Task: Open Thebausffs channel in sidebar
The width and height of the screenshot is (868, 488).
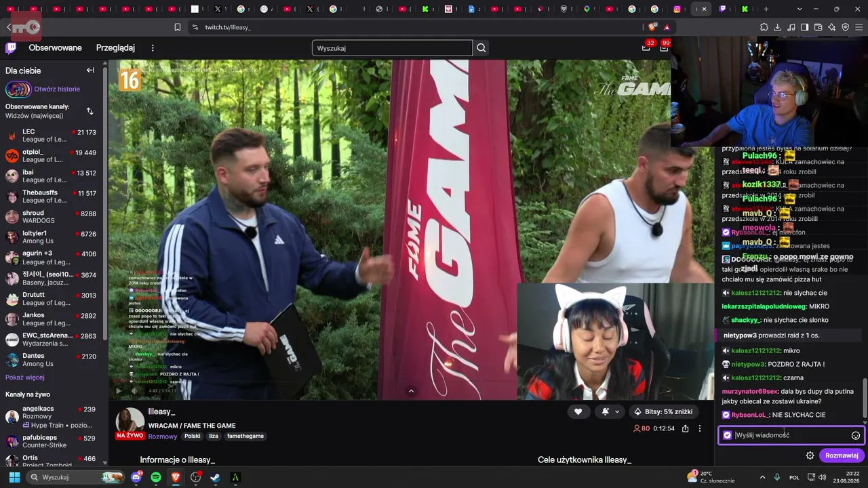Action: tap(52, 197)
